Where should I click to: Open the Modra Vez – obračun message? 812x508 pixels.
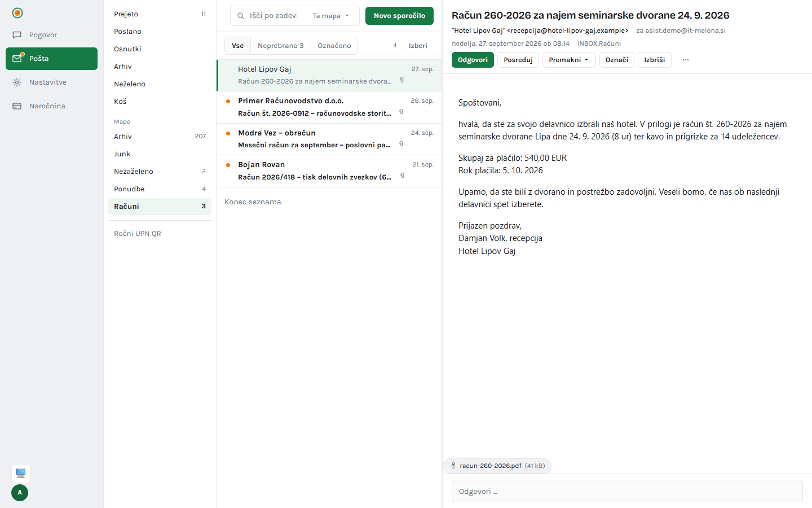tap(329, 139)
